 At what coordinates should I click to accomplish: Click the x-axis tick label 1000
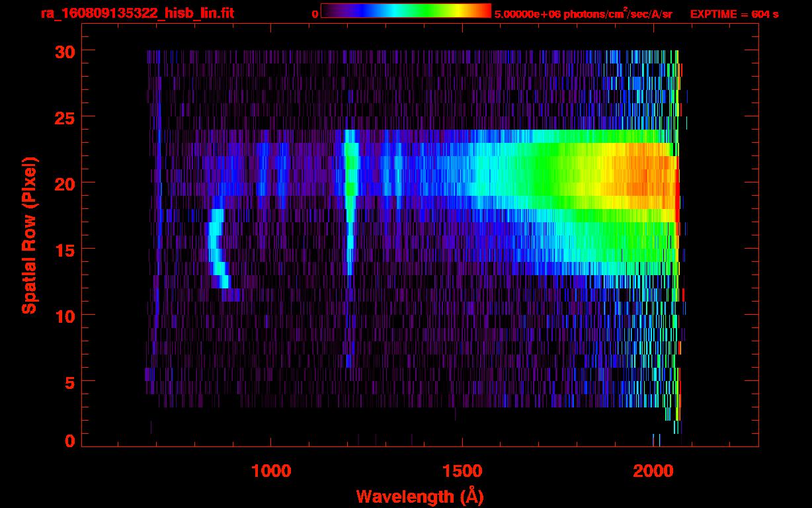[x=271, y=471]
